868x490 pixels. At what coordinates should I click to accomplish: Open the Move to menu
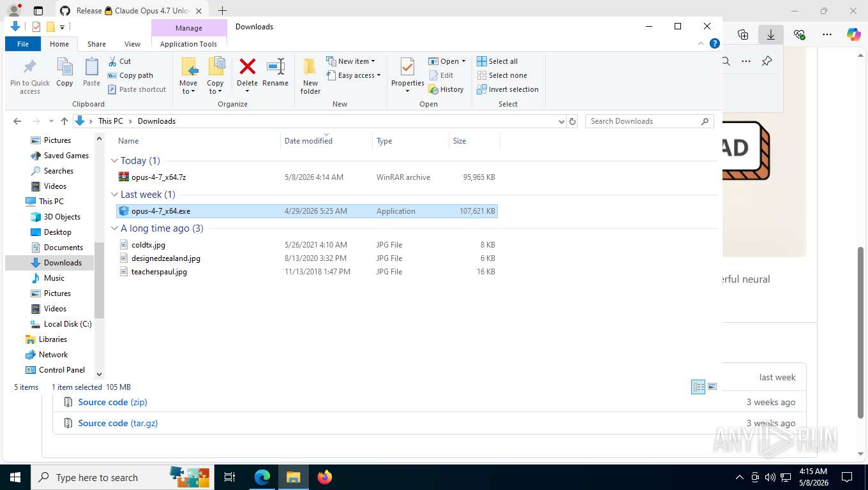188,76
